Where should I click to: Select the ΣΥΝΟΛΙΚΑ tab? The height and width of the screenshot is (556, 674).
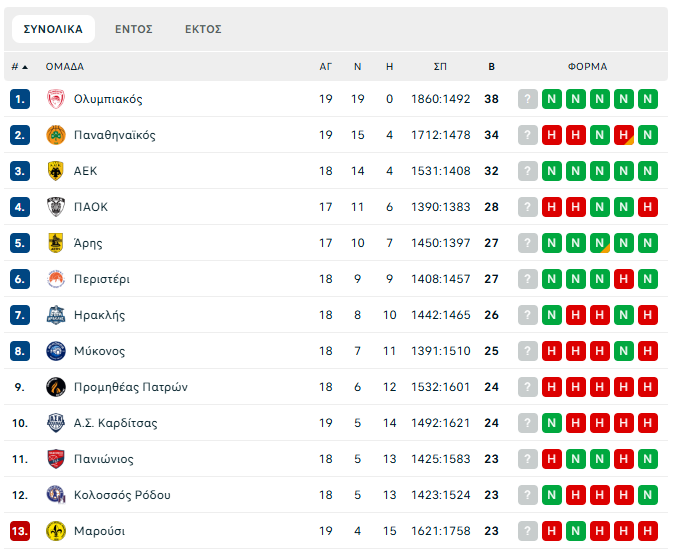pyautogui.click(x=53, y=29)
